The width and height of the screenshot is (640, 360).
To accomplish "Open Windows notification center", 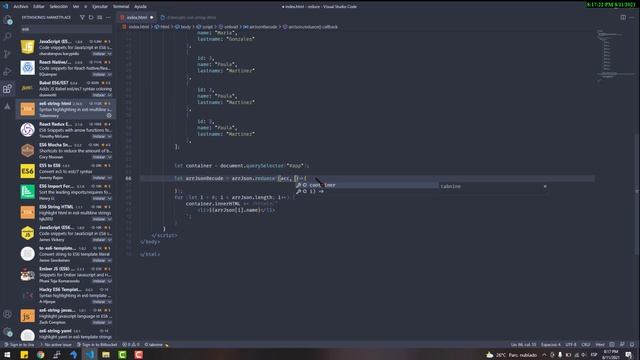I will click(629, 355).
